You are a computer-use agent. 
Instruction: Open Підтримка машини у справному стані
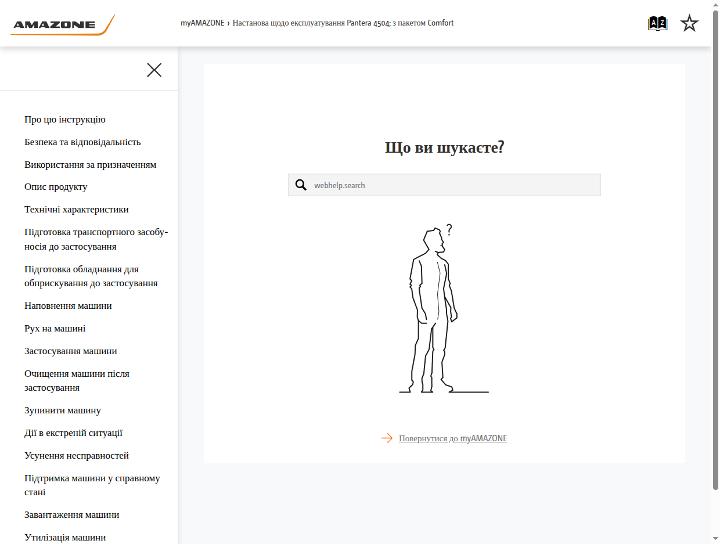(x=92, y=485)
